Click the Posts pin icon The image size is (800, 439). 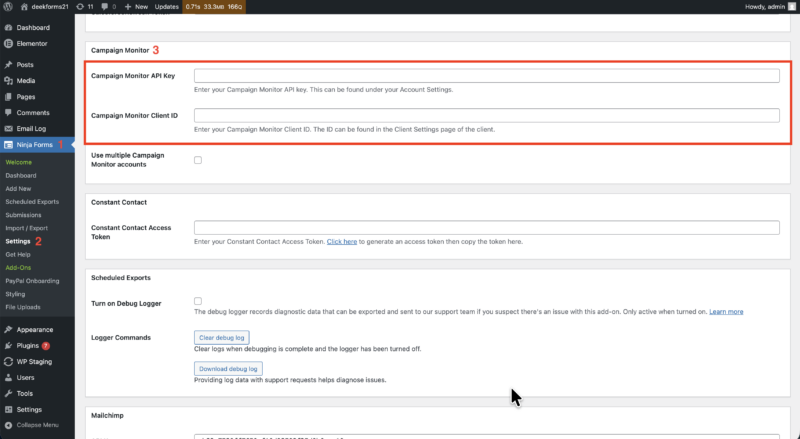[8, 65]
